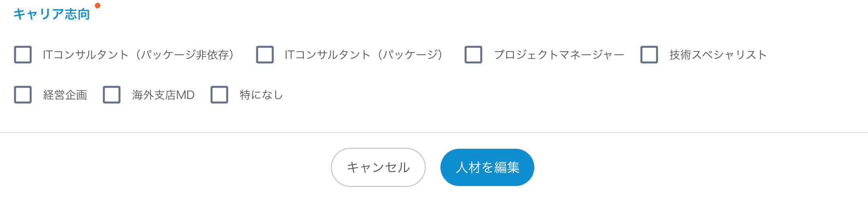The image size is (868, 198).
Task: Click the 技術スペシャリスト label text
Action: 718,55
